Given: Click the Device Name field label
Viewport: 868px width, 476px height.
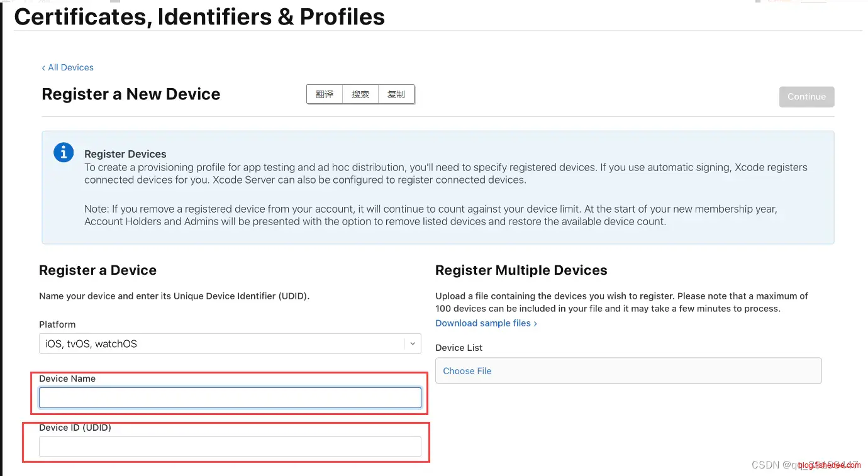Looking at the screenshot, I should [x=67, y=379].
